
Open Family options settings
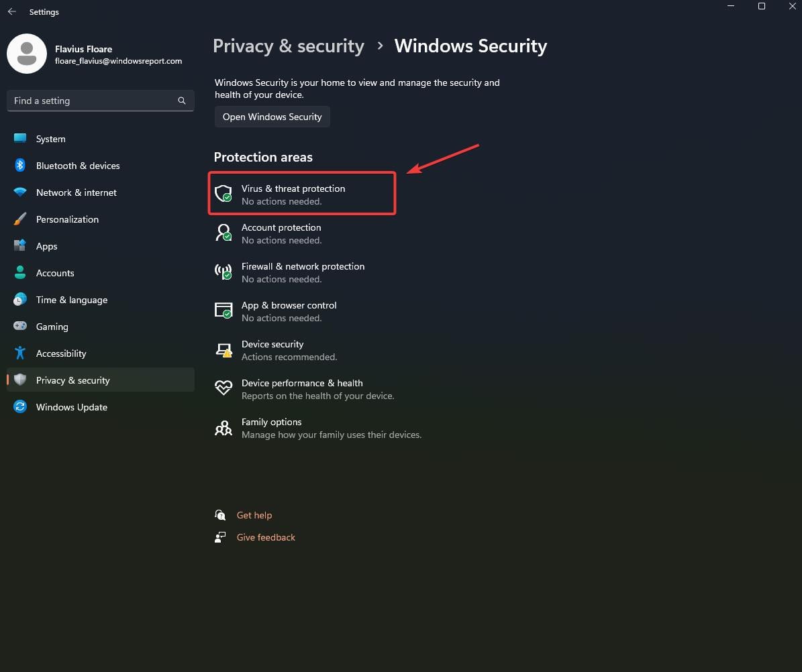271,427
